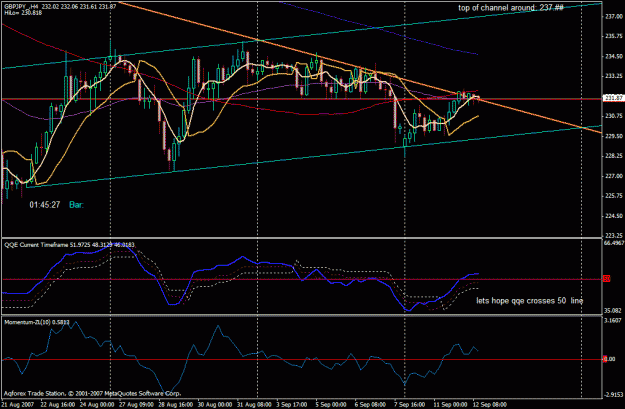The width and height of the screenshot is (625, 409).
Task: Click the "top of channel around: 237.##" annotation
Action: 511,8
